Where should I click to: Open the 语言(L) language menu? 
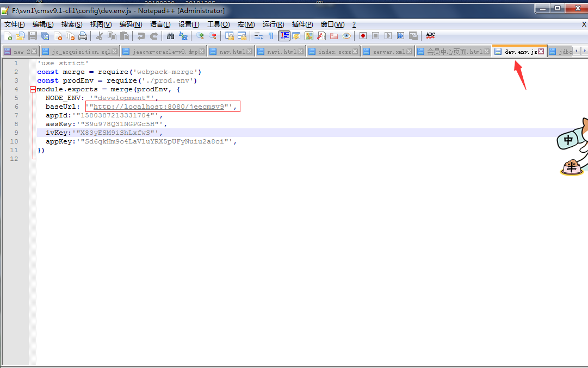[x=160, y=24]
